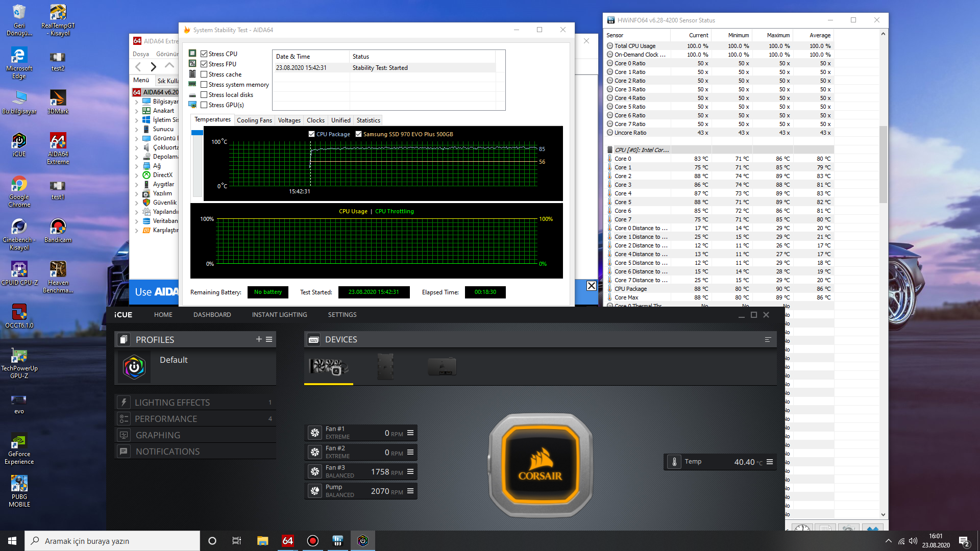Show hidden system tray icons chevron
The height and width of the screenshot is (551, 980).
(888, 541)
